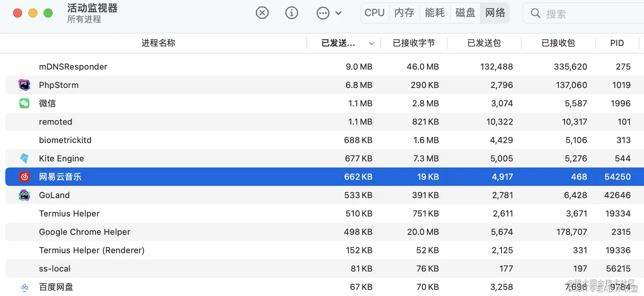Click the 网易云音乐 app icon
The width and height of the screenshot is (644, 296).
[25, 177]
